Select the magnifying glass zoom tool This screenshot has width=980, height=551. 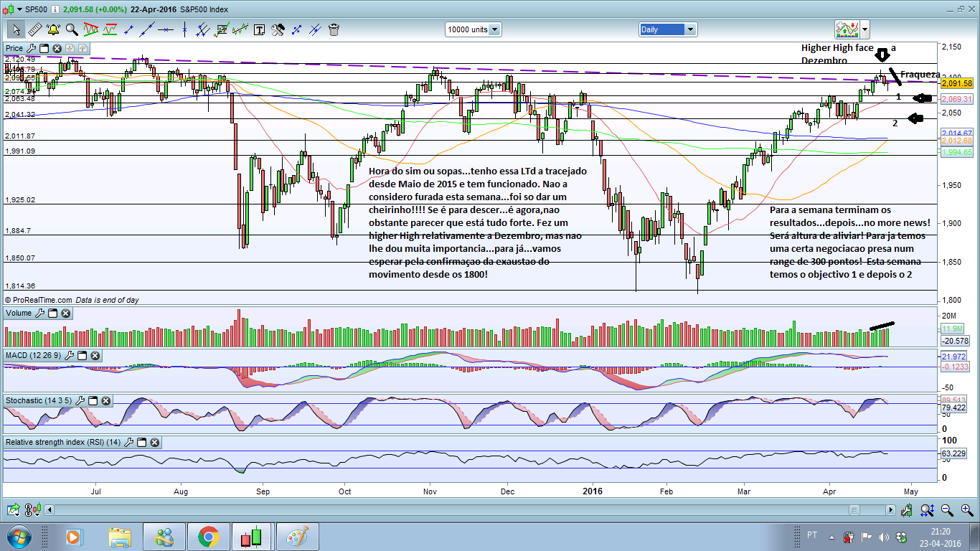point(72,29)
